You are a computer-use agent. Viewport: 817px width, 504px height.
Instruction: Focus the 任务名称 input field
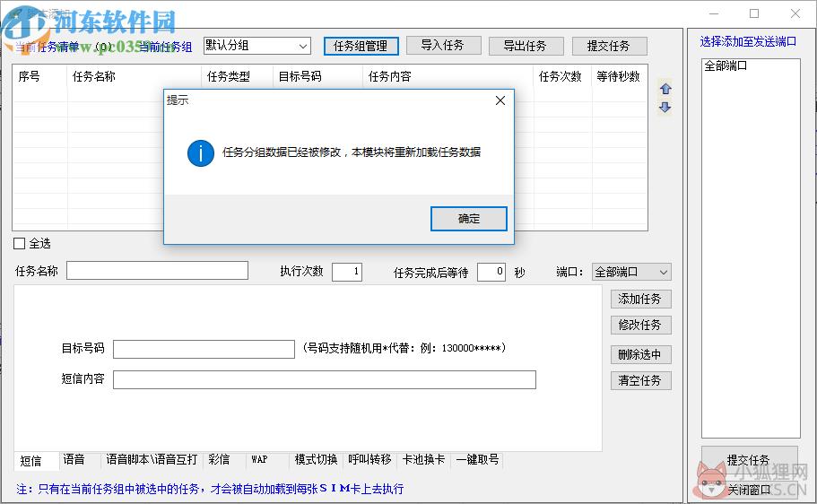pos(157,271)
